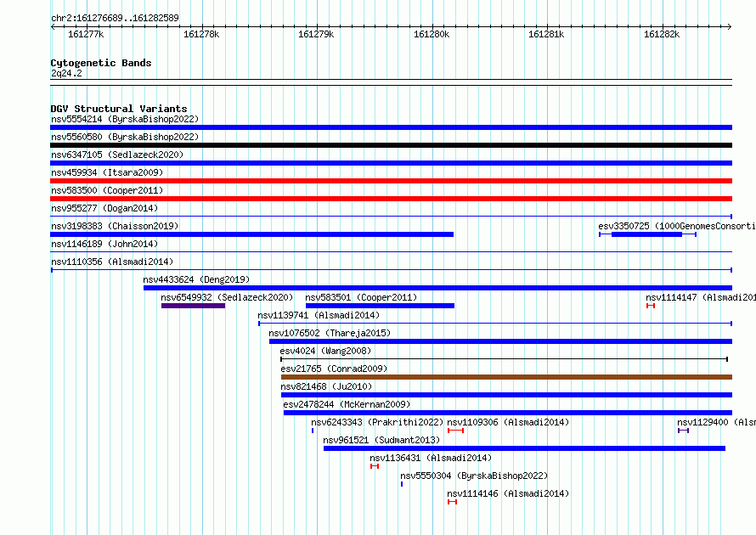Click the nsv4433624 (Deng2019) variant label

pos(196,279)
